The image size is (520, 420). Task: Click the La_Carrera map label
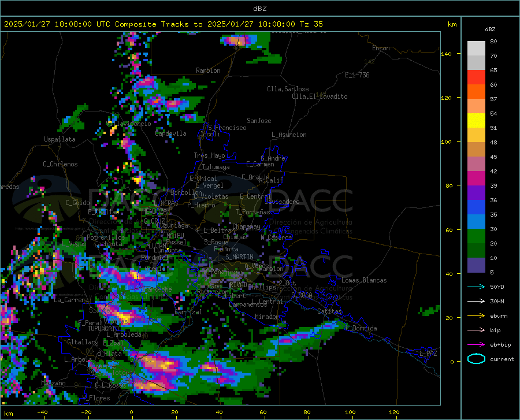[x=71, y=300]
